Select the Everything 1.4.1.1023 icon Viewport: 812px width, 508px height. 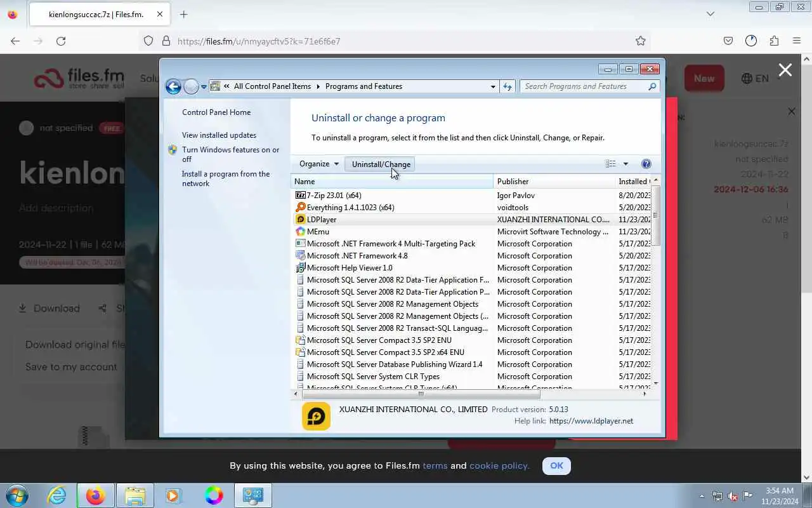point(301,208)
